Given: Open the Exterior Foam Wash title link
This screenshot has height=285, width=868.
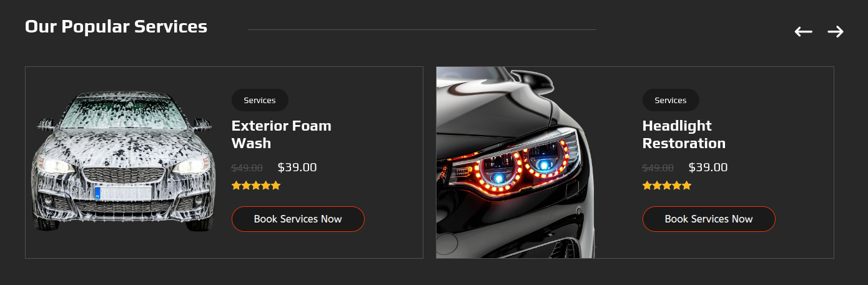Looking at the screenshot, I should pos(282,134).
